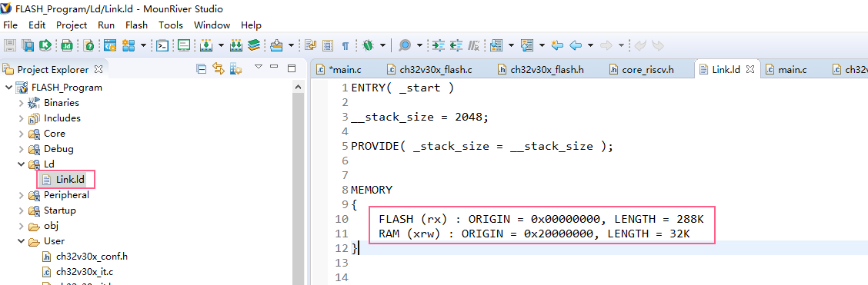Collapse the User folder arrow
This screenshot has width=868, height=285.
click(21, 241)
